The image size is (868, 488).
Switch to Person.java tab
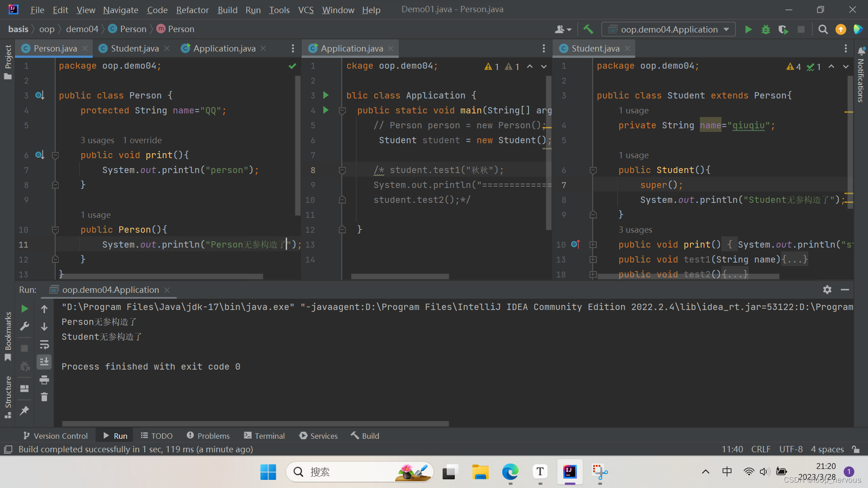(x=54, y=48)
